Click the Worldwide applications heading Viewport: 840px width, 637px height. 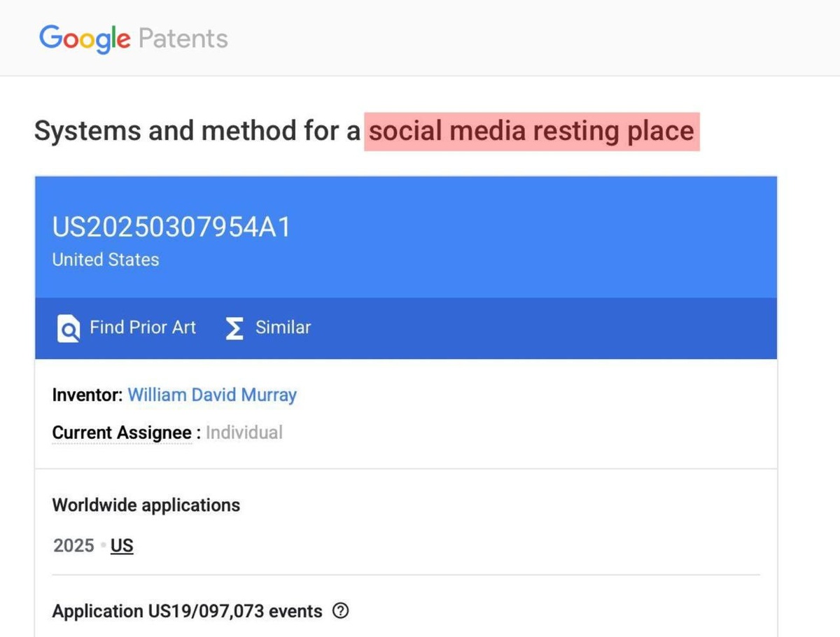[x=146, y=505]
